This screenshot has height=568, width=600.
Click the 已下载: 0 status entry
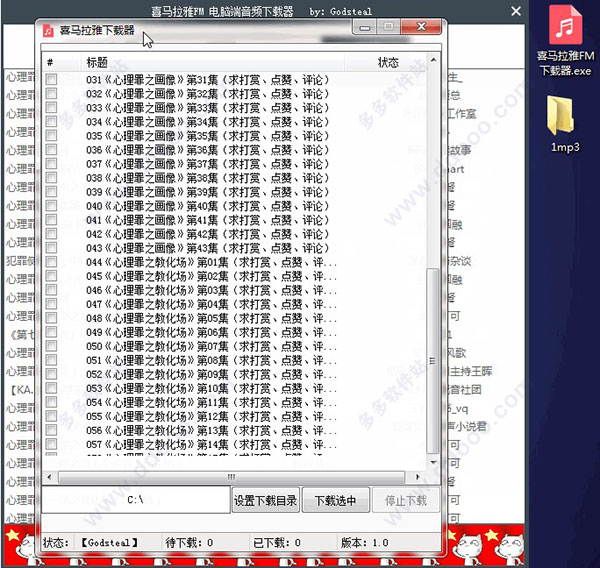click(x=277, y=543)
